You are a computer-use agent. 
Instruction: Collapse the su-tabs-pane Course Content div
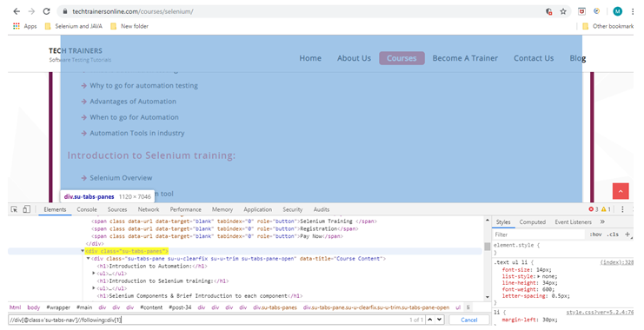click(x=88, y=259)
